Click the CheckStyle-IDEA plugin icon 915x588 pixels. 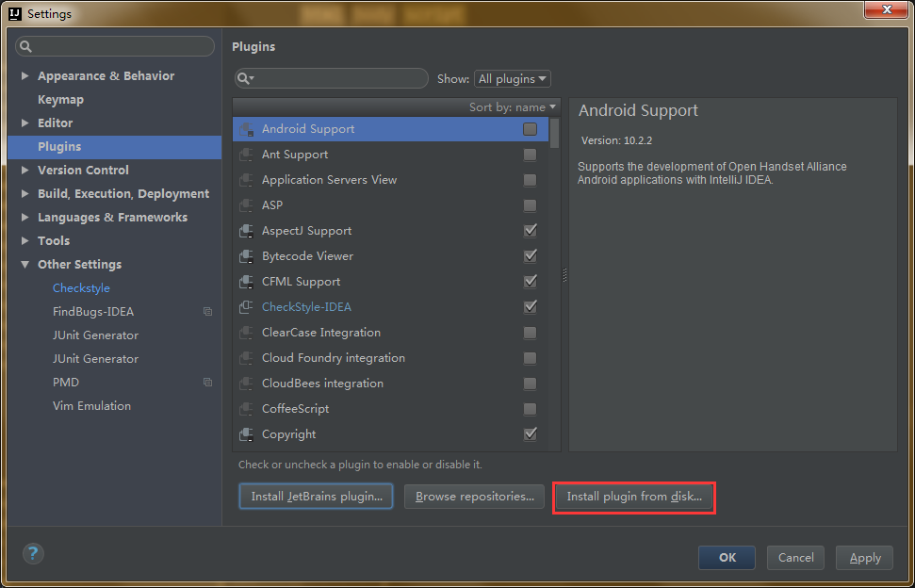[244, 306]
